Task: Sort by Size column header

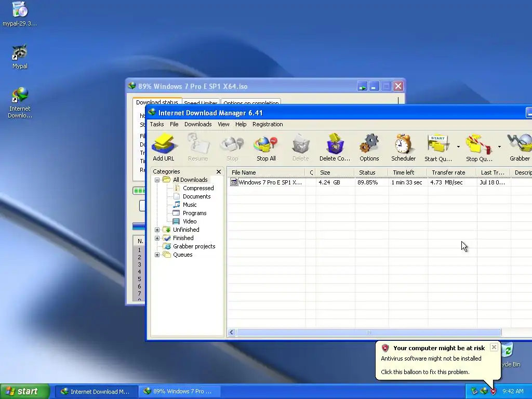Action: 335,172
